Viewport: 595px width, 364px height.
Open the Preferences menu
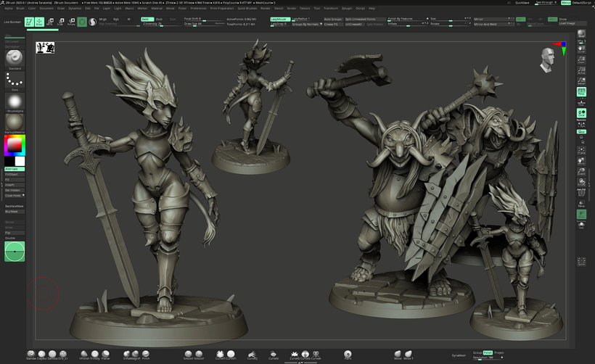click(198, 8)
